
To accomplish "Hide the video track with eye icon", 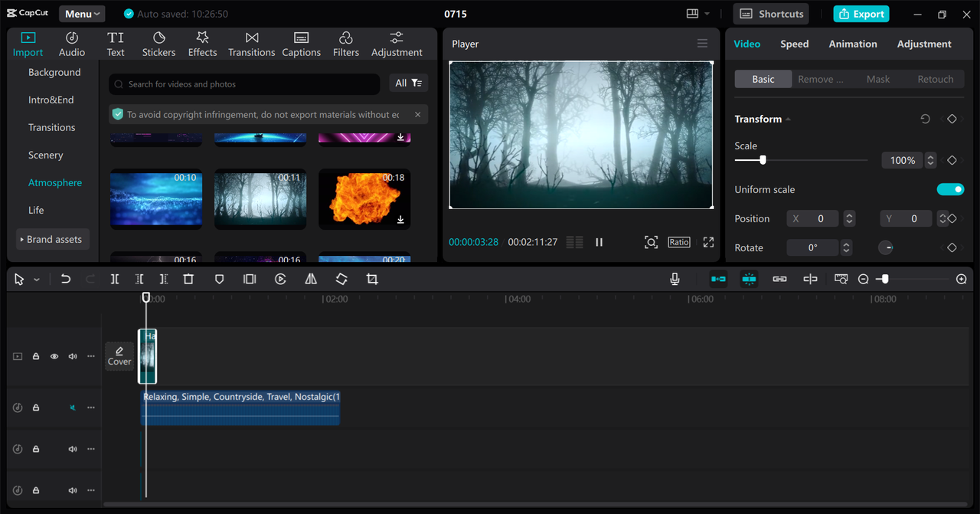I will coord(54,356).
